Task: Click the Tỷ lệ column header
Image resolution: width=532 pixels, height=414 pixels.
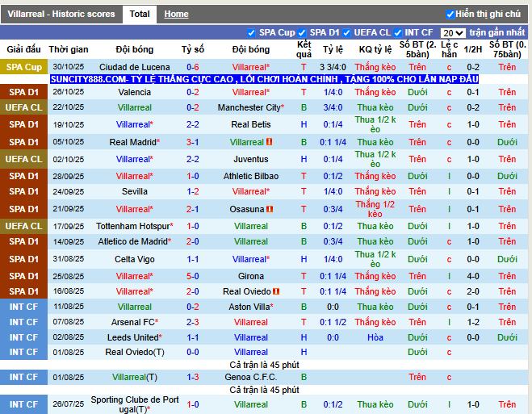Action: (x=333, y=49)
